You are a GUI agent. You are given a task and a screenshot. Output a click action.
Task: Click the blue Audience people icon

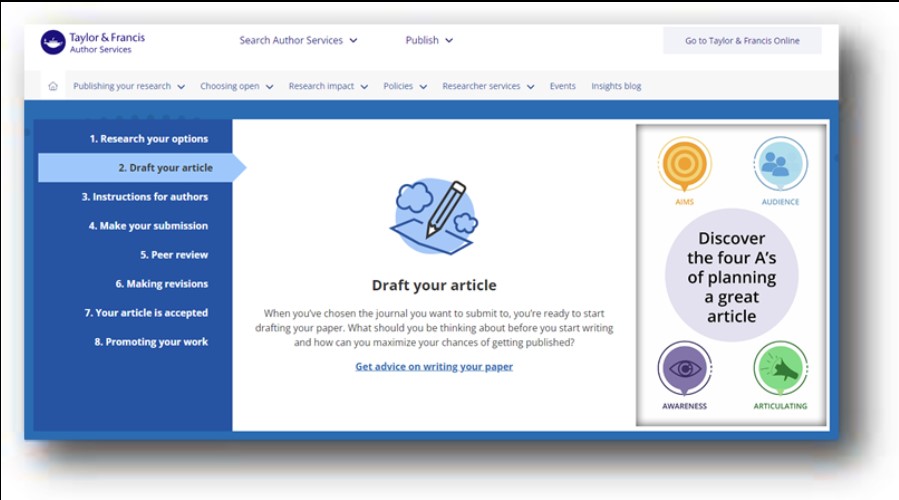pyautogui.click(x=779, y=163)
